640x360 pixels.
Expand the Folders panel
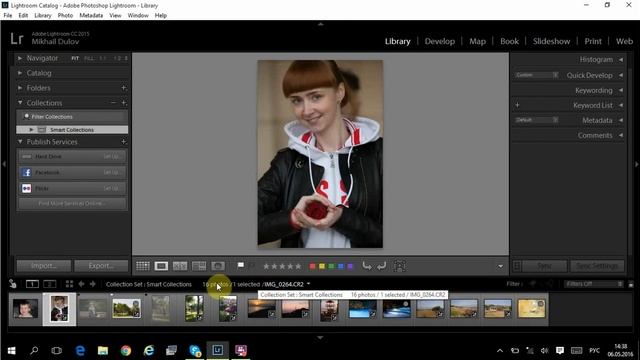[x=20, y=88]
